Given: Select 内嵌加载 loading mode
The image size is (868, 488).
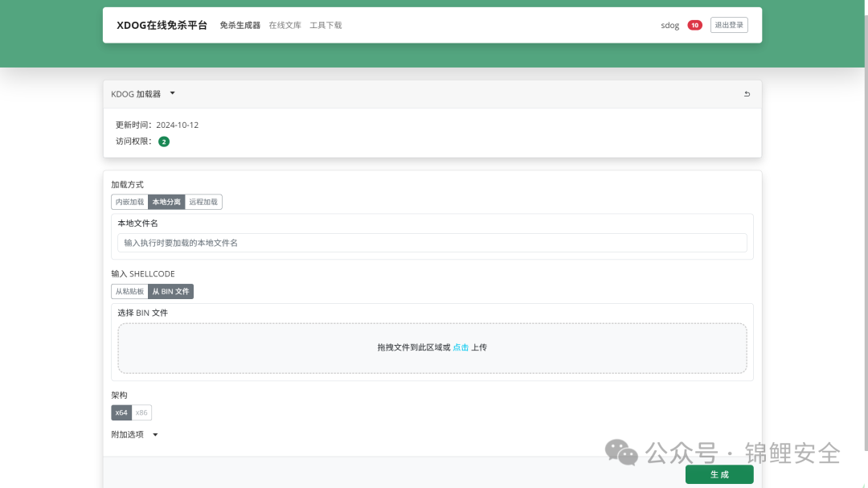Looking at the screenshot, I should click(x=129, y=202).
